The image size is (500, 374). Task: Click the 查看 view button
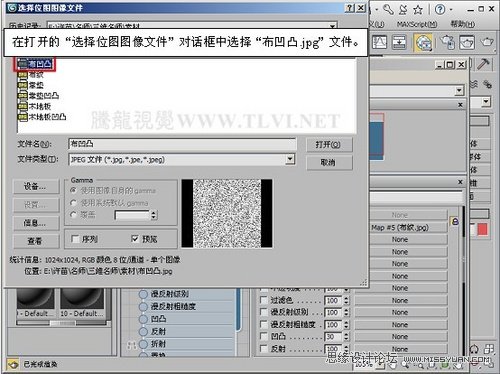coord(36,241)
